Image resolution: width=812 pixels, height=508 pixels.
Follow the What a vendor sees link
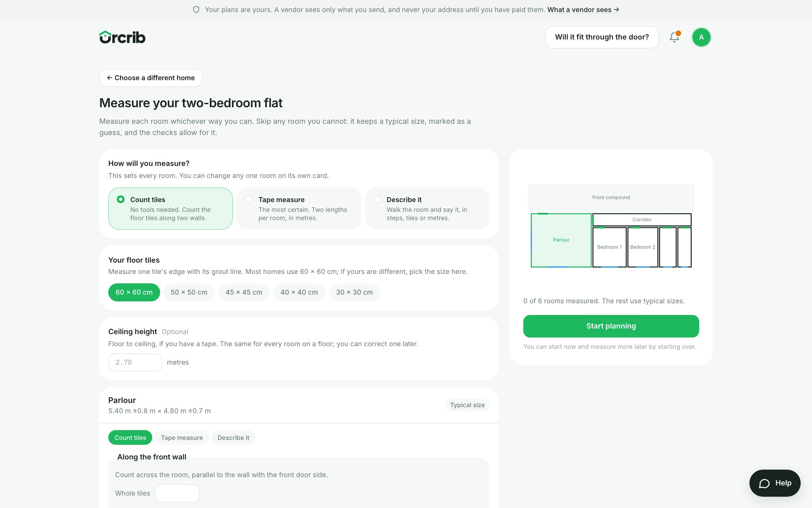tap(583, 10)
